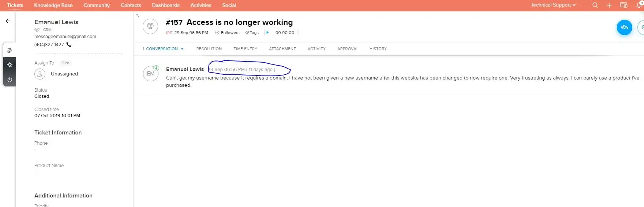Click the Closed time 07 Oct 2019 value

(x=57, y=116)
